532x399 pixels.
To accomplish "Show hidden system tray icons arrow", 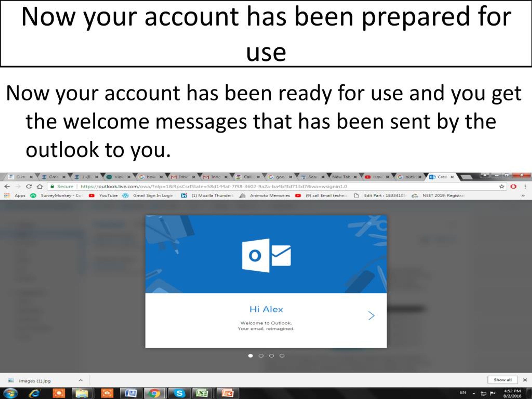I will click(x=474, y=393).
